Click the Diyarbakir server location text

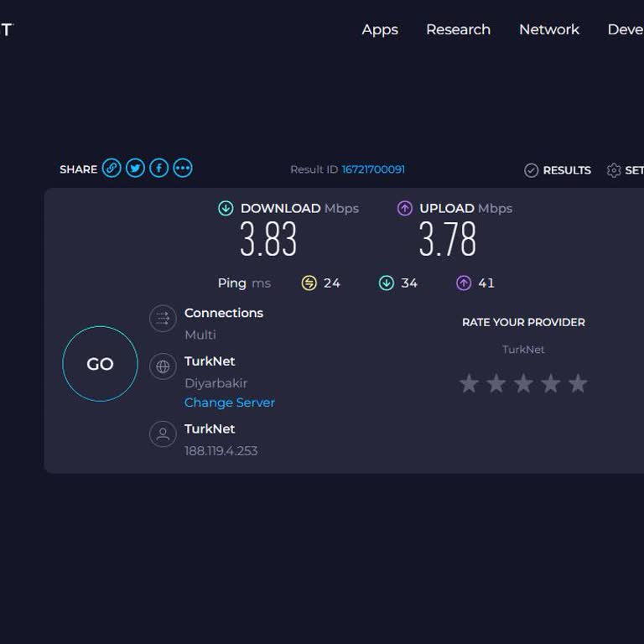[216, 383]
